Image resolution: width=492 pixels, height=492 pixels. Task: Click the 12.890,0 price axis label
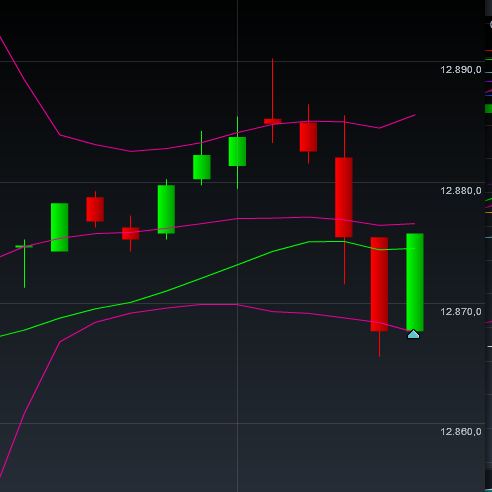click(x=461, y=70)
